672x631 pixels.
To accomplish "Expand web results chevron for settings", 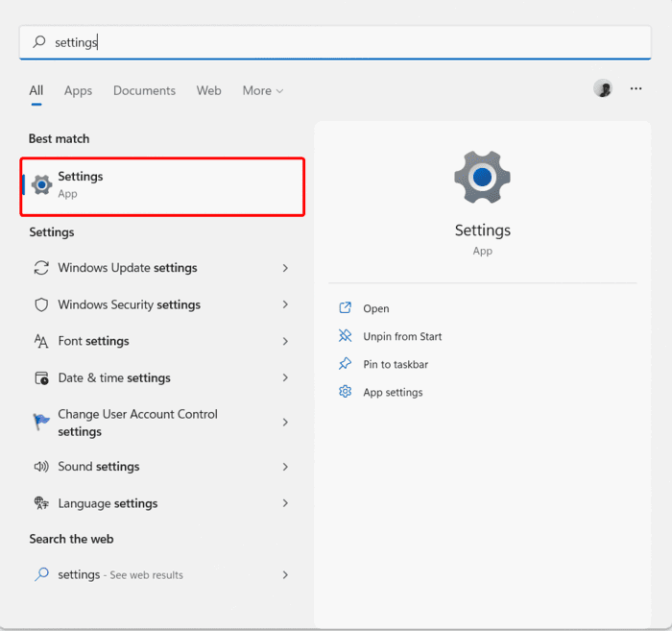I will click(285, 575).
